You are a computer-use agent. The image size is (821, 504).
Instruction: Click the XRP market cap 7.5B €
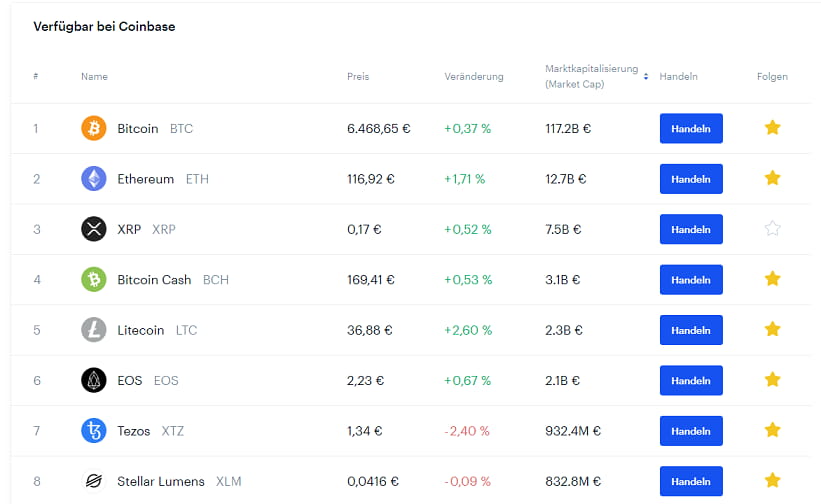563,229
